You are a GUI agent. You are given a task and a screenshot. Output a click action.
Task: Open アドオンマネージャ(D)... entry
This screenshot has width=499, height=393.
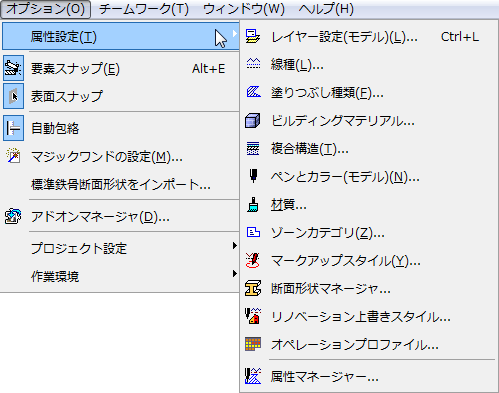click(100, 217)
